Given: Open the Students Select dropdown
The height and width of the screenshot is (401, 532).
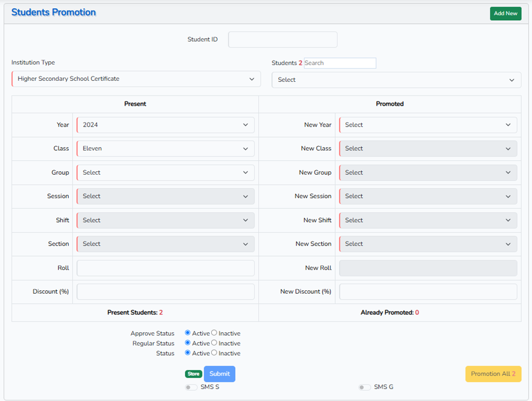Looking at the screenshot, I should (396, 80).
